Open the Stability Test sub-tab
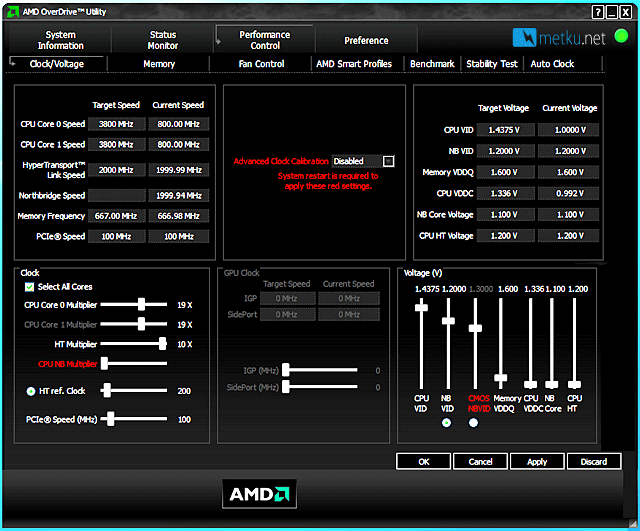The height and width of the screenshot is (531, 640). (x=492, y=64)
